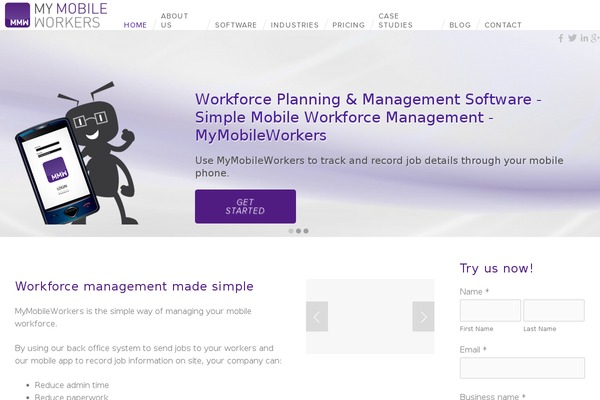Click the Workforce Planning & Management headline
This screenshot has height=400, width=600.
point(368,117)
